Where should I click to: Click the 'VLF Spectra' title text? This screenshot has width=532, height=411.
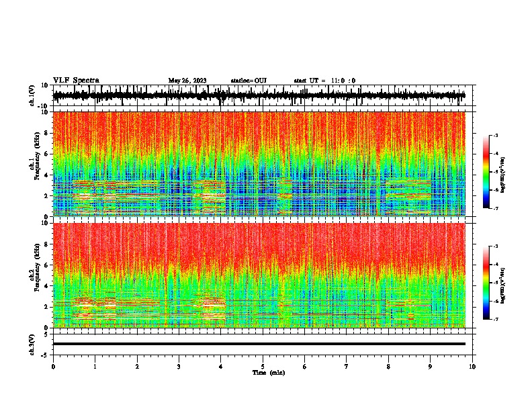(76, 81)
